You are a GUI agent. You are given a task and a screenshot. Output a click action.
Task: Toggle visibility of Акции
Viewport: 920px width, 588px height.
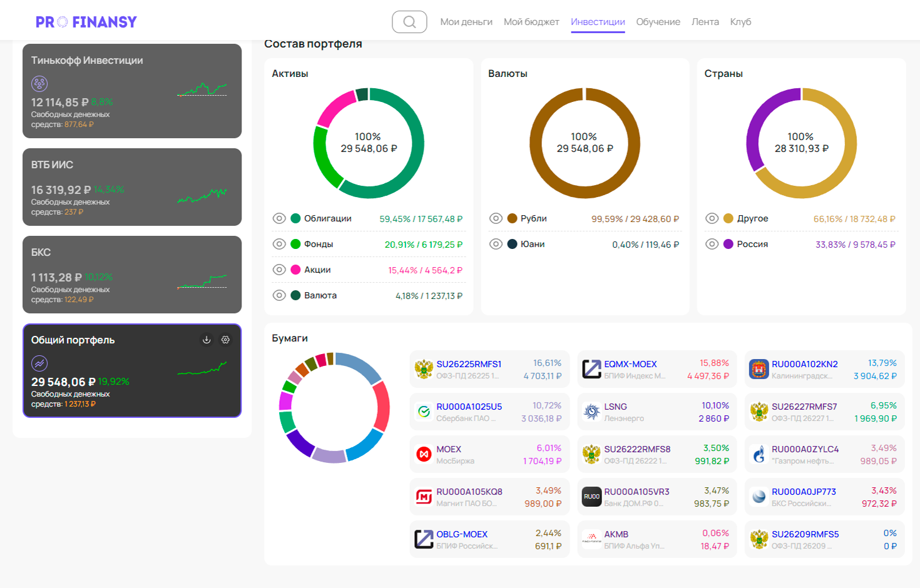279,270
